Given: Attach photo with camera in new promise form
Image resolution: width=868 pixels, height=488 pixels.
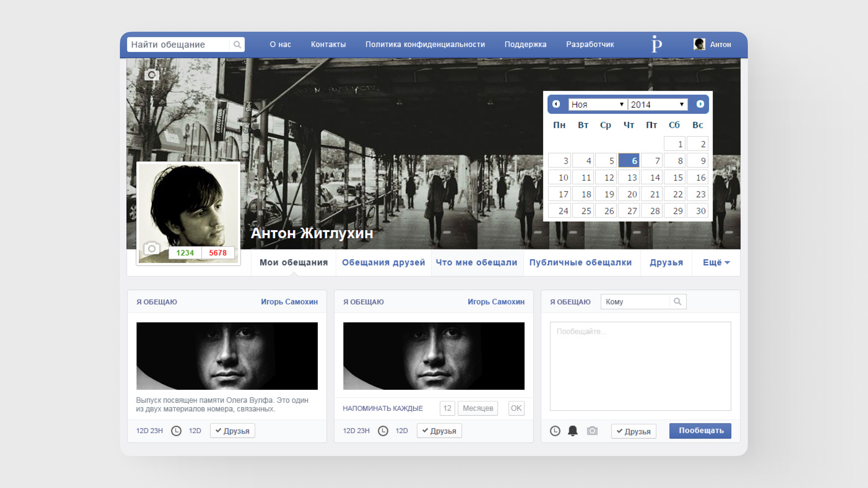Looking at the screenshot, I should coord(592,431).
